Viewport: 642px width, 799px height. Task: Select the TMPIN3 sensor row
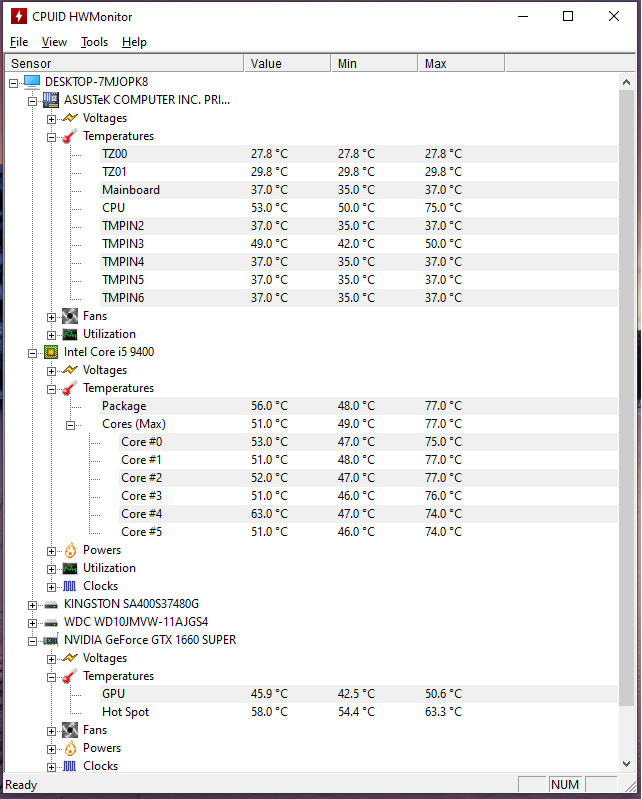coord(359,244)
